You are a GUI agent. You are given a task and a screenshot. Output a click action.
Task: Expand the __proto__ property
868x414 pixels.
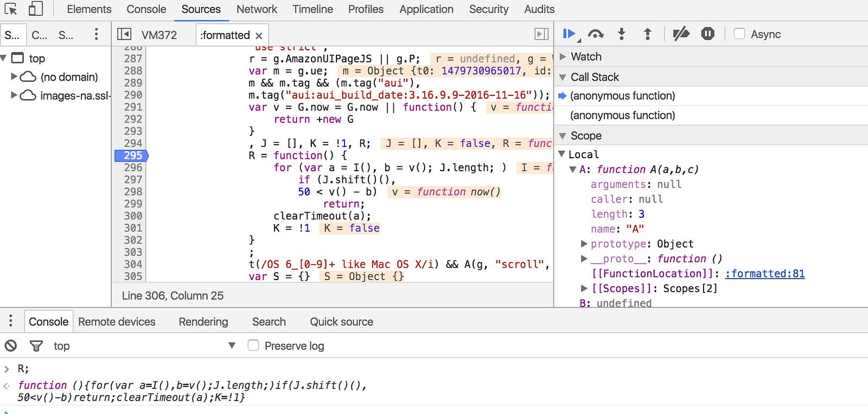pos(584,258)
